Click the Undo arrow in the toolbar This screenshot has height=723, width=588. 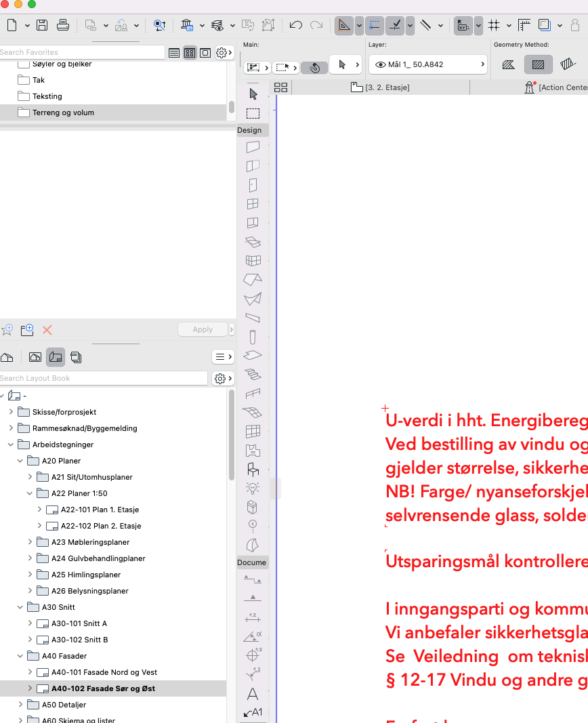[x=295, y=25]
